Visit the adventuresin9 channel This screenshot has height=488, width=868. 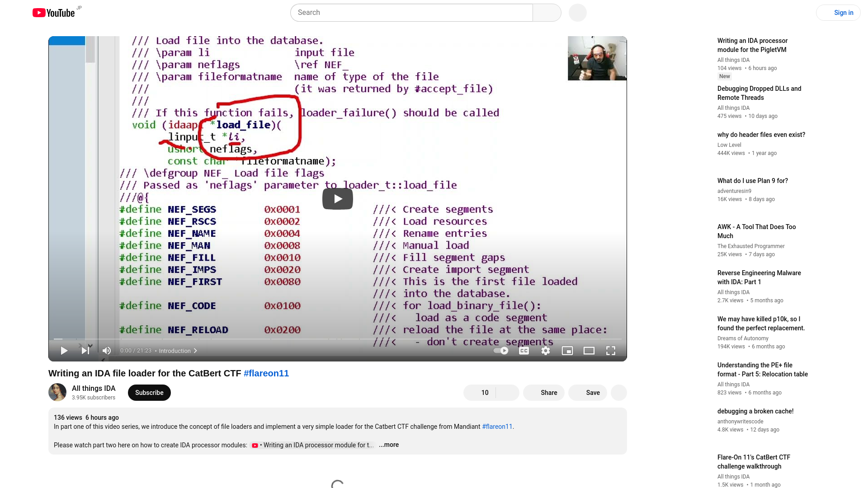[734, 191]
